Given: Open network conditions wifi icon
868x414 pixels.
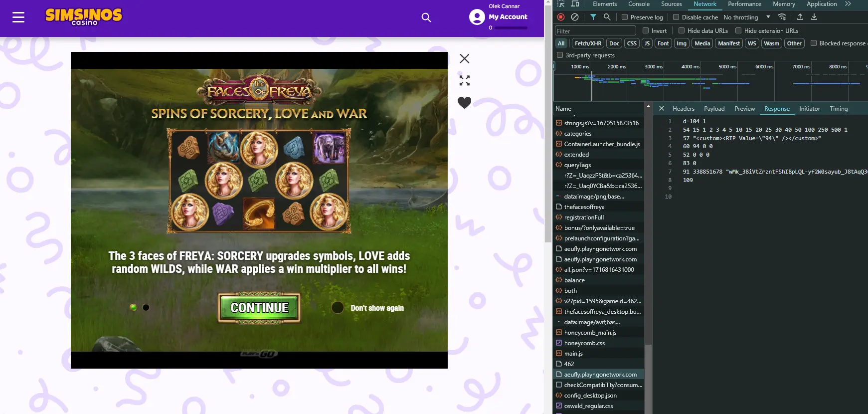Looking at the screenshot, I should pos(782,17).
